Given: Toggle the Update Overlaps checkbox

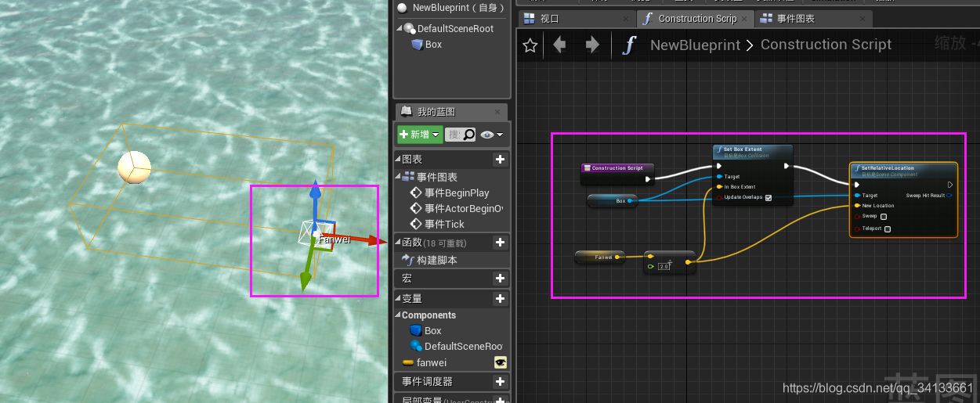Looking at the screenshot, I should tap(768, 198).
